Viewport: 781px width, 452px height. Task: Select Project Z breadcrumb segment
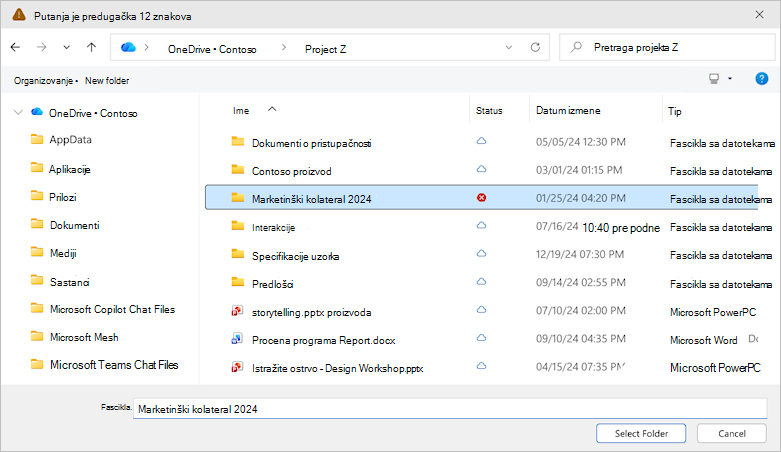(x=325, y=49)
